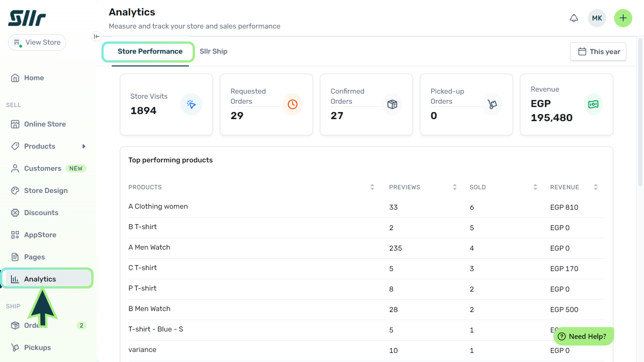Click the View Store button
Viewport: 644px width, 362px height.
click(37, 42)
